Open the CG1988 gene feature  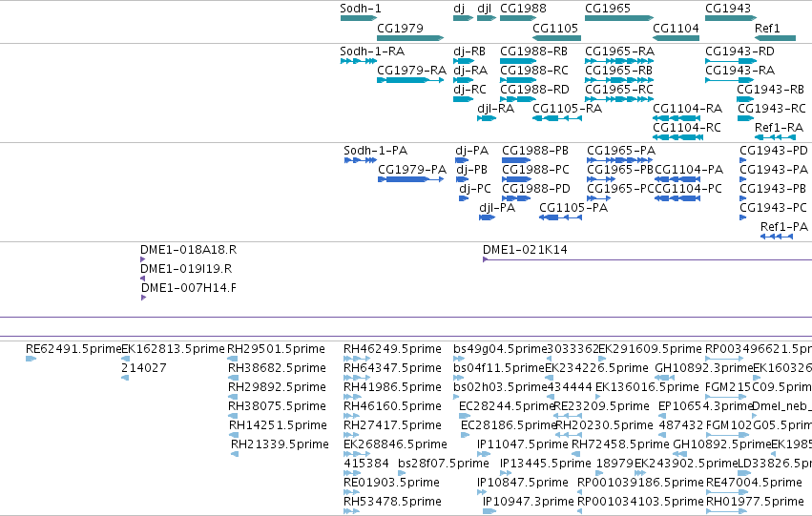point(518,18)
